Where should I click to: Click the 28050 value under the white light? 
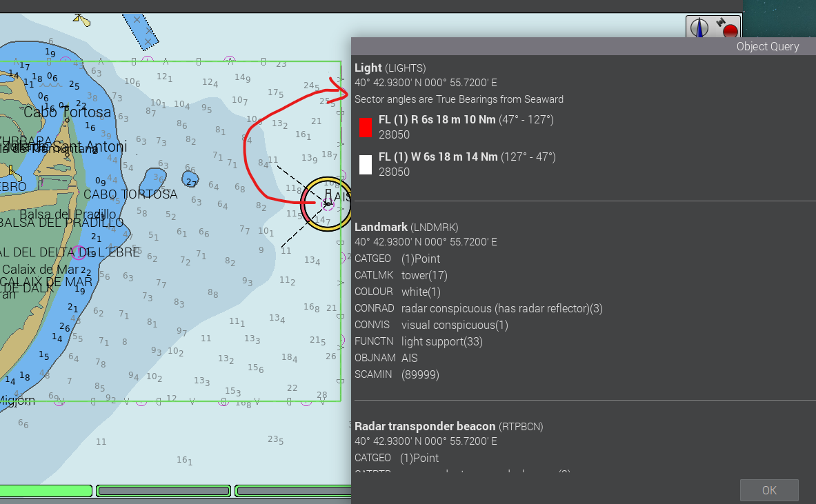coord(394,172)
